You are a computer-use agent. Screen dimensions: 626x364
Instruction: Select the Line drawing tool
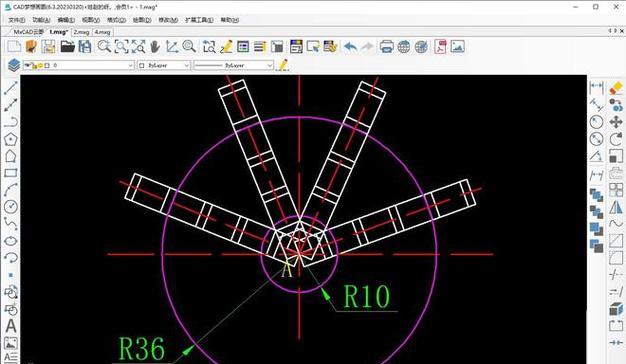(x=10, y=88)
